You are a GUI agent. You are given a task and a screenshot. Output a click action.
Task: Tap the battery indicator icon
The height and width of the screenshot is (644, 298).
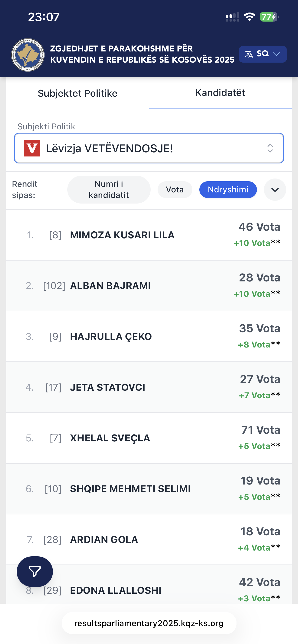269,17
